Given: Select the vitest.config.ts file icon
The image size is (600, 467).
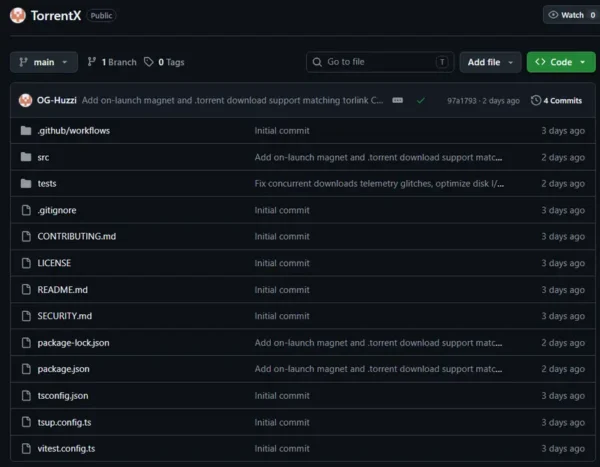Looking at the screenshot, I should [x=26, y=448].
